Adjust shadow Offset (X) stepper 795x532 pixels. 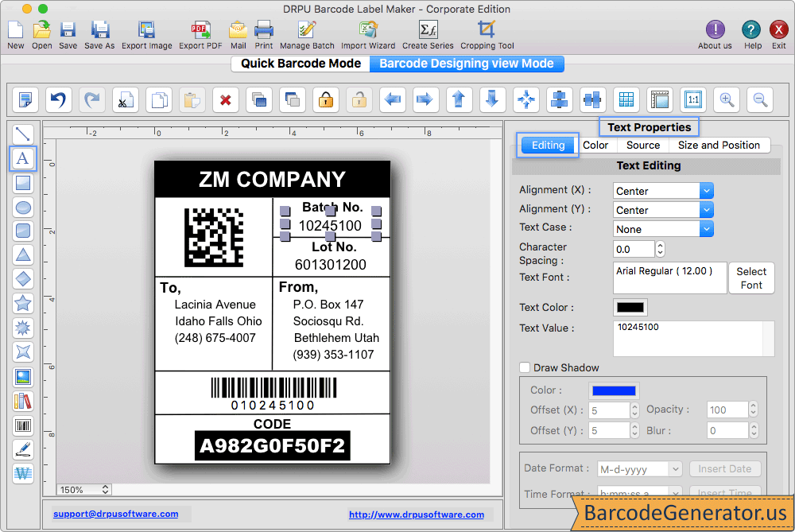pyautogui.click(x=634, y=410)
